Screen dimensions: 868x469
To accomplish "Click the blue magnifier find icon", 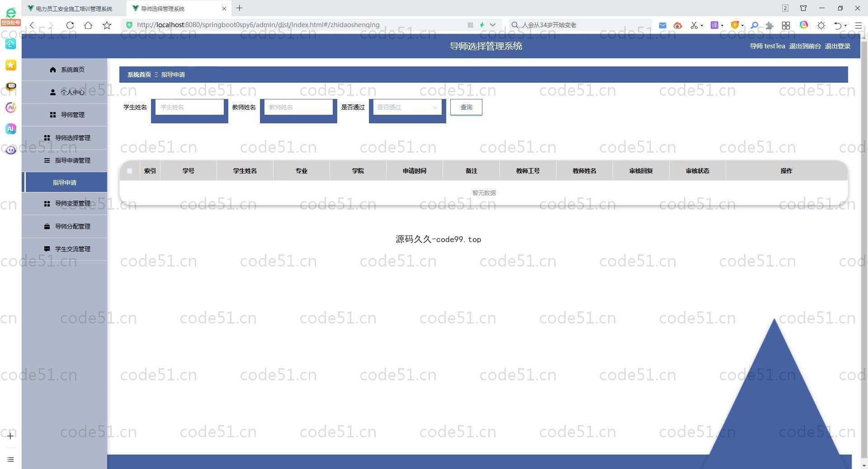I will (x=754, y=25).
